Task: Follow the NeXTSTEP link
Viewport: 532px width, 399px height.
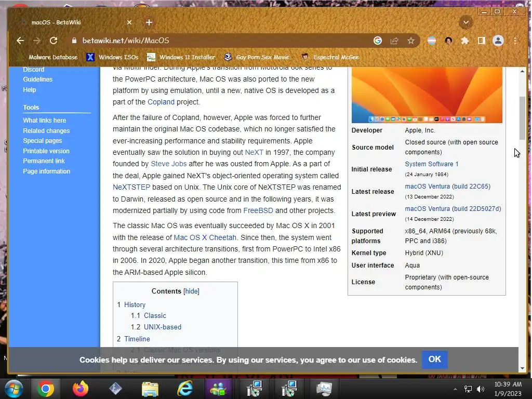Action: pos(131,187)
